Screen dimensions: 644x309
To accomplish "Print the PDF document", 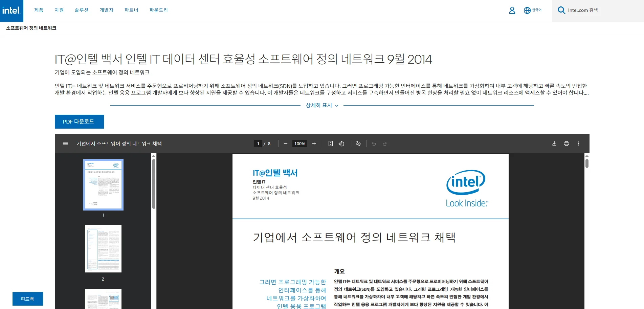I will tap(566, 143).
